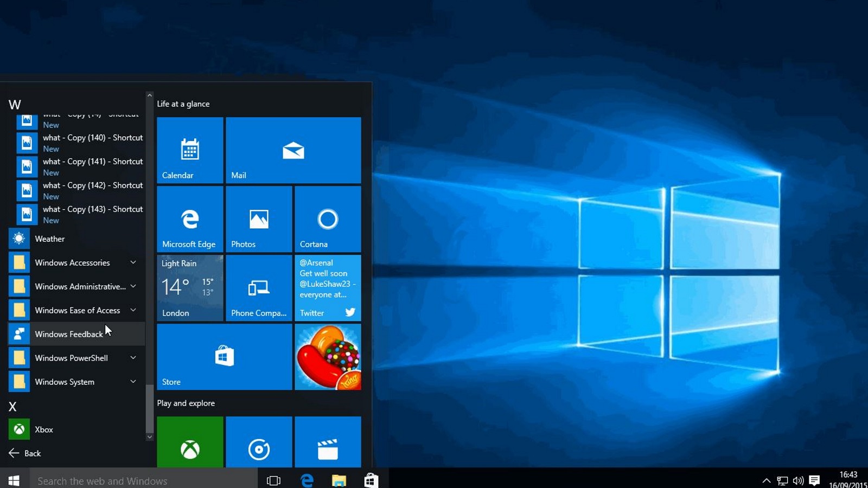This screenshot has height=488, width=868.
Task: Open Xbox in the app list
Action: click(x=76, y=429)
